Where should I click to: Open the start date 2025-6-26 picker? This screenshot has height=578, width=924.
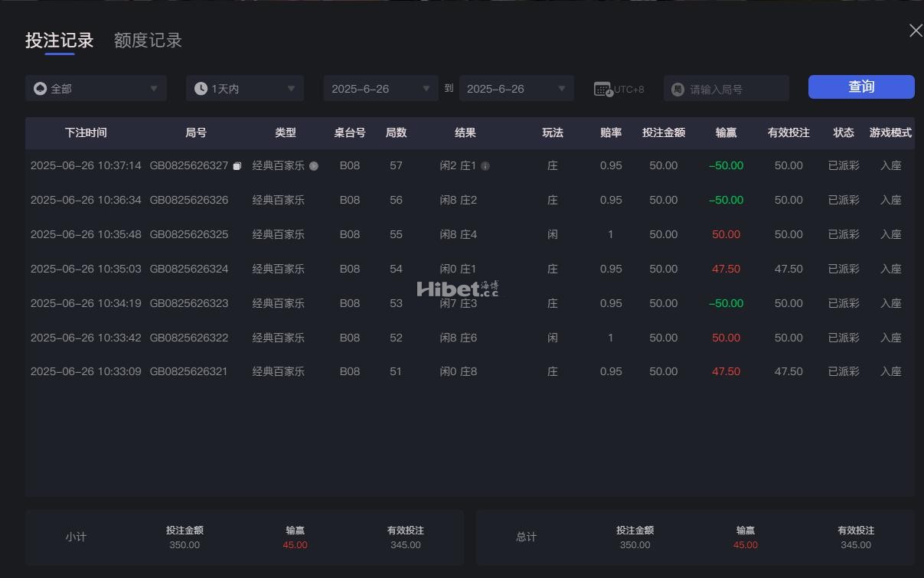380,88
